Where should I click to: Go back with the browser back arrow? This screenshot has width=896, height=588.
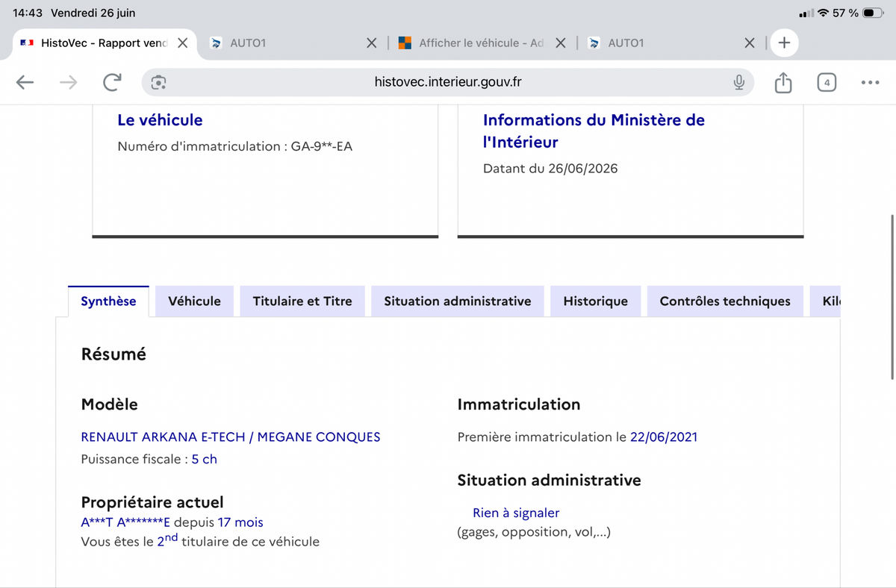click(25, 82)
